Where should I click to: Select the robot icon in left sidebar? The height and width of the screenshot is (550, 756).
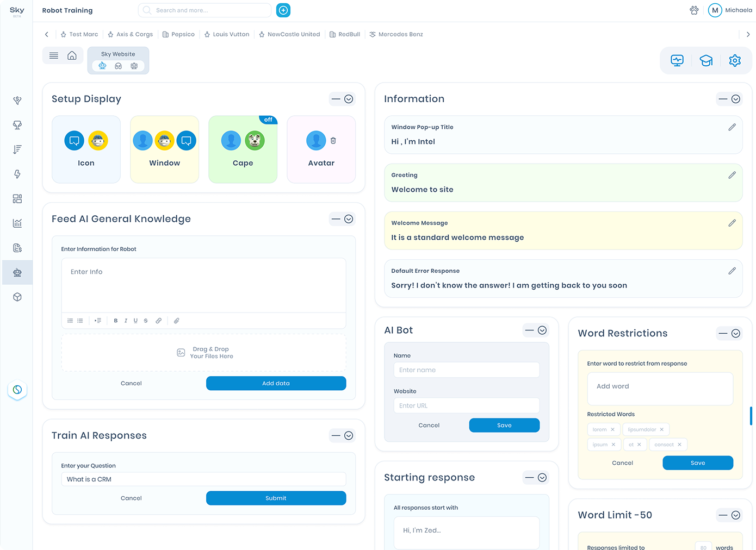17,272
